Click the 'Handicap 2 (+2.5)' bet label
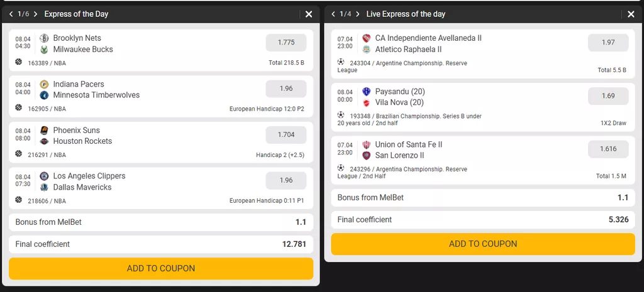644x292 pixels. [x=280, y=155]
